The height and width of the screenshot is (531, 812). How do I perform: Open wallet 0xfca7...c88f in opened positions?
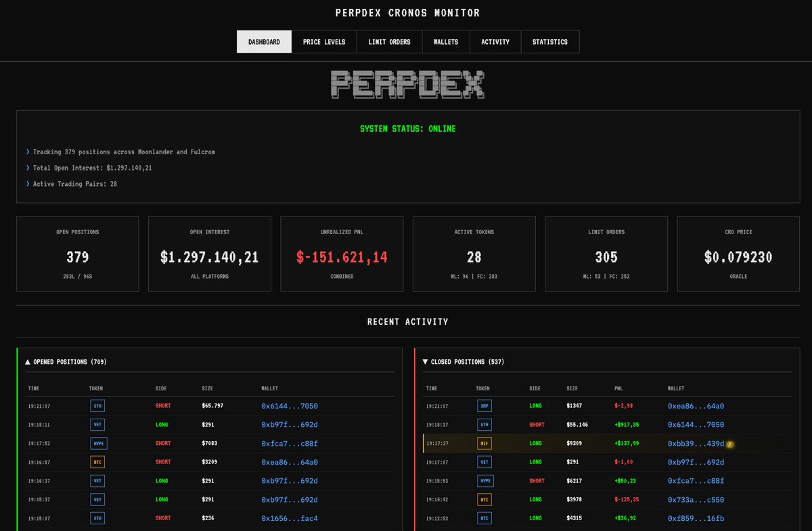click(290, 444)
